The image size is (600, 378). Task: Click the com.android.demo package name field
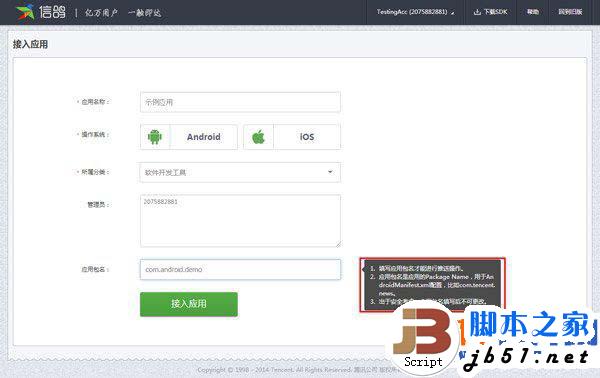(240, 269)
